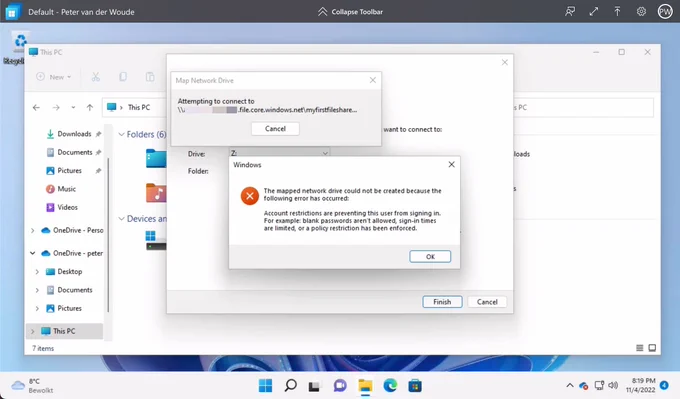Expand the OneDrive - Perso tree node
680x399 pixels.
(33, 230)
